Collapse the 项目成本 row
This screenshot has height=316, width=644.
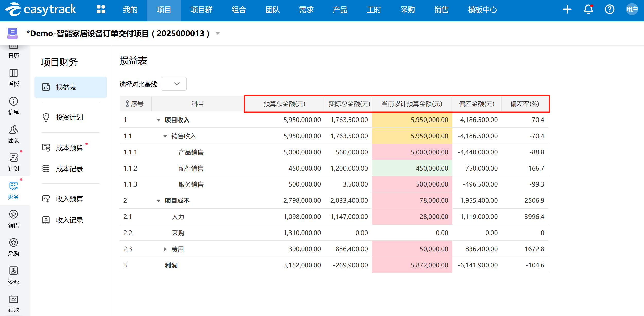pyautogui.click(x=158, y=201)
